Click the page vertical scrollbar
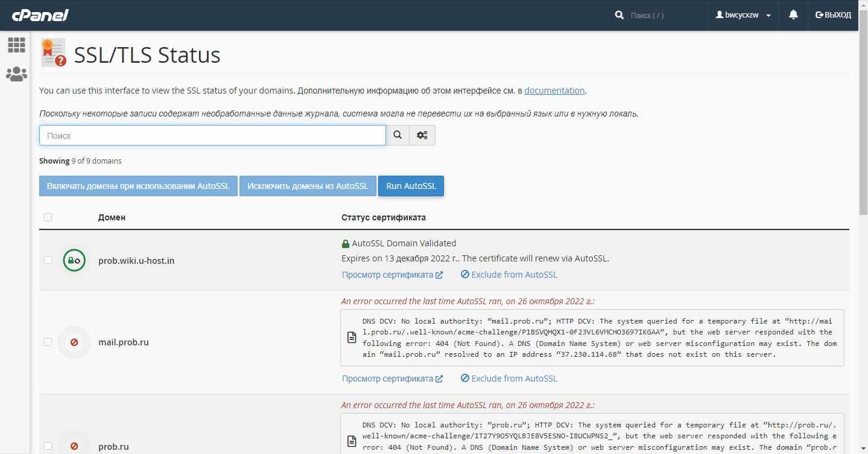The height and width of the screenshot is (454, 868). click(x=863, y=121)
